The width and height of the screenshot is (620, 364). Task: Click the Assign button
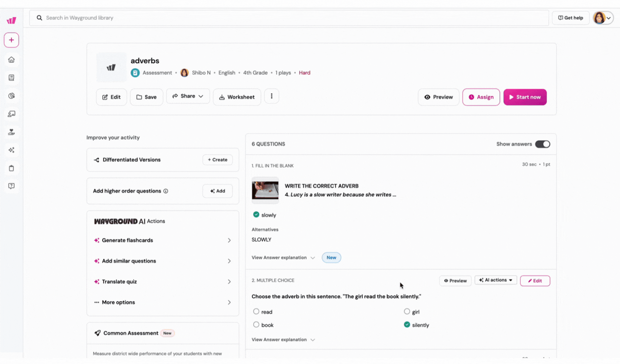pyautogui.click(x=481, y=97)
